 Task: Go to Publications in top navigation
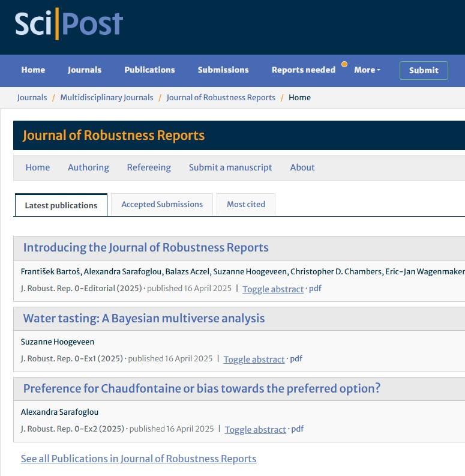(x=149, y=70)
